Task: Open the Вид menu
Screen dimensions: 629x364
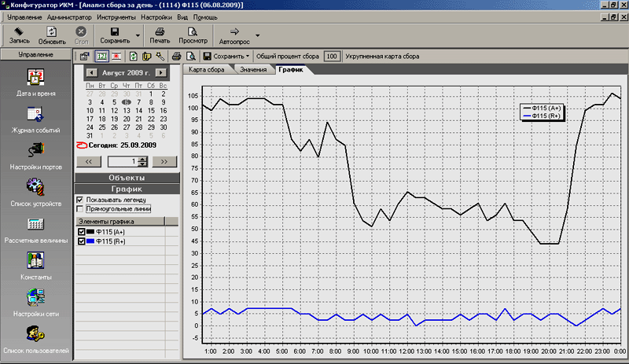Action: click(182, 17)
